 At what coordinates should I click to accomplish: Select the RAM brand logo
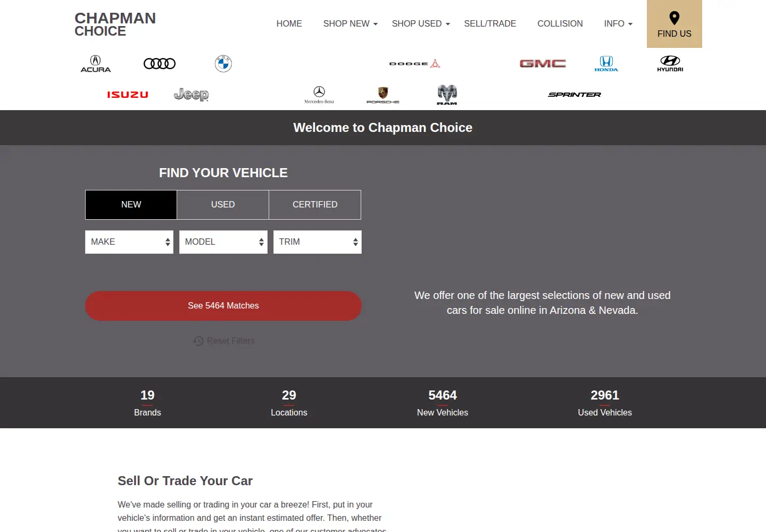(447, 95)
